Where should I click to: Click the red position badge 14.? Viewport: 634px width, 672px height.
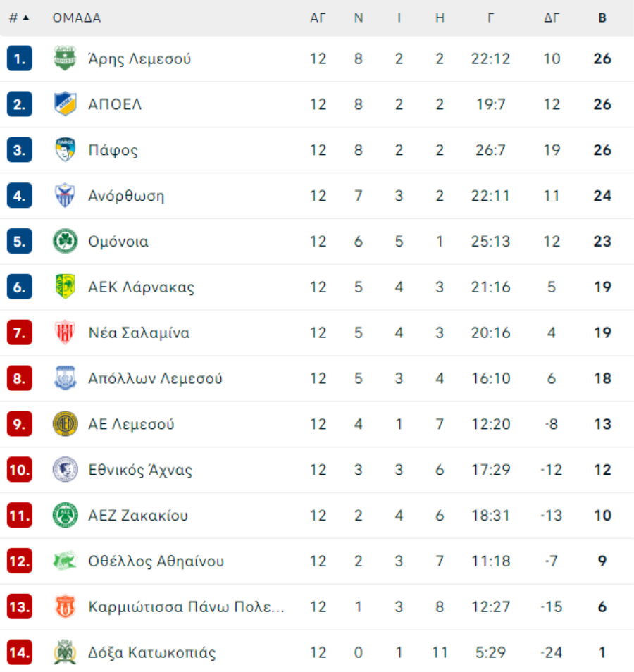19,652
